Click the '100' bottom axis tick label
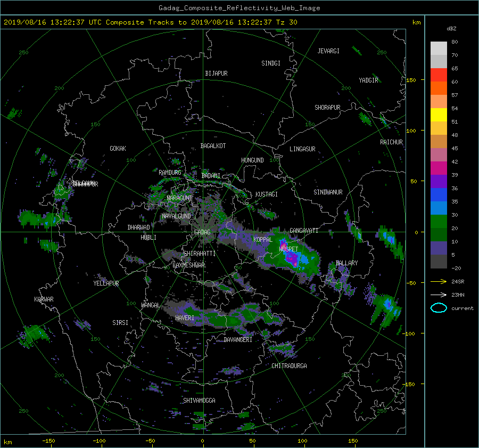This screenshot has height=448, width=479. point(302,441)
